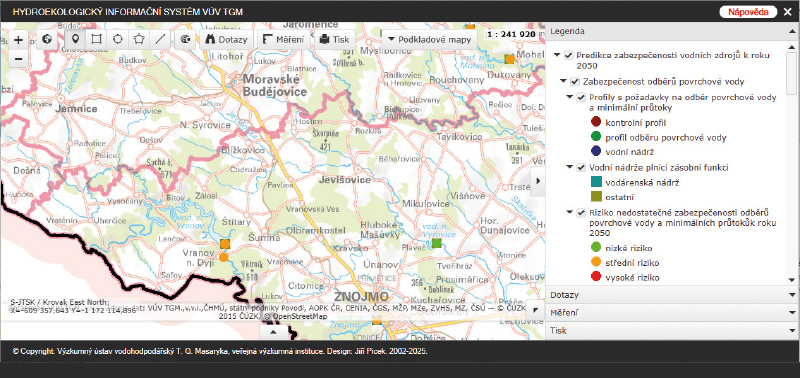This screenshot has height=378, width=800.
Task: Click the Nápověda help button
Action: [x=748, y=12]
